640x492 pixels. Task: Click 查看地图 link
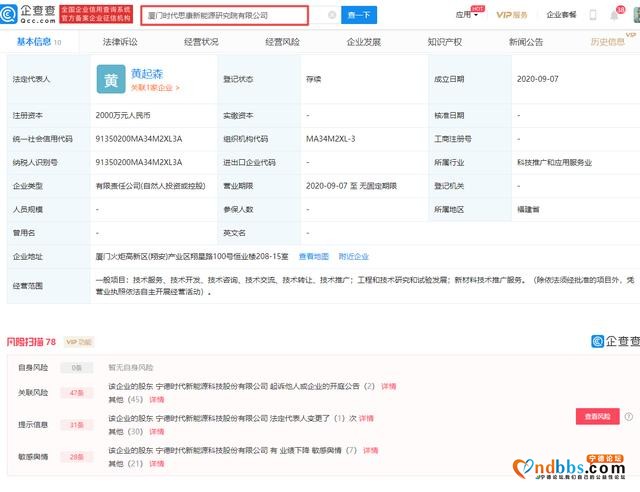314,256
